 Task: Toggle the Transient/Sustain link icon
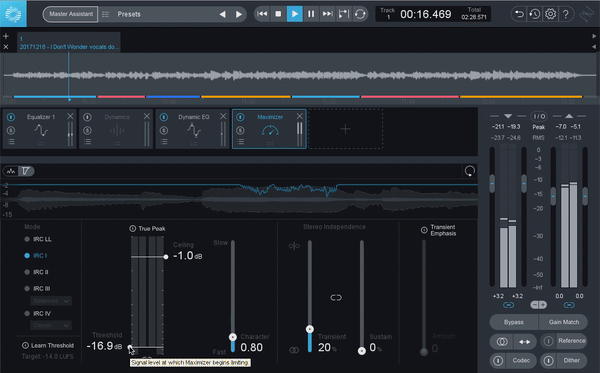click(x=336, y=298)
